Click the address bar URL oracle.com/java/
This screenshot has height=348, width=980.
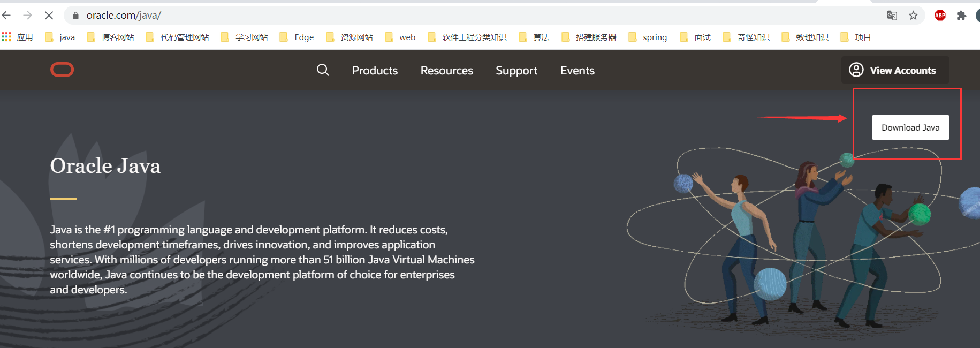(124, 16)
